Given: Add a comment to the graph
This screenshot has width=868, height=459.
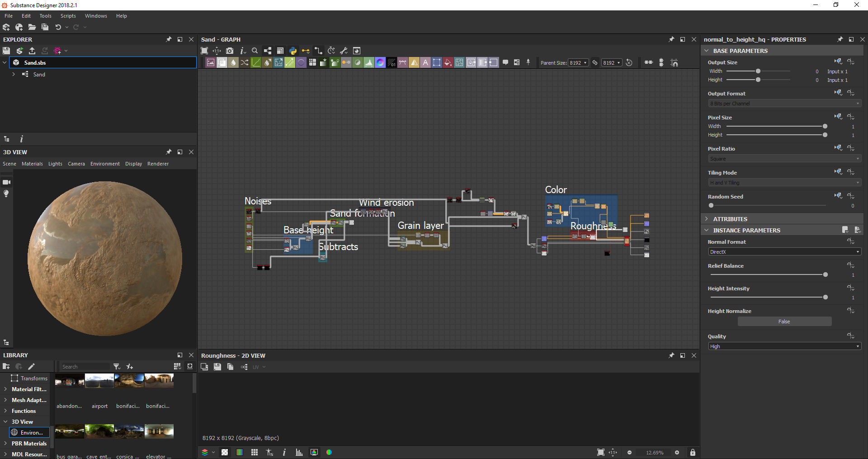Looking at the screenshot, I should 505,62.
